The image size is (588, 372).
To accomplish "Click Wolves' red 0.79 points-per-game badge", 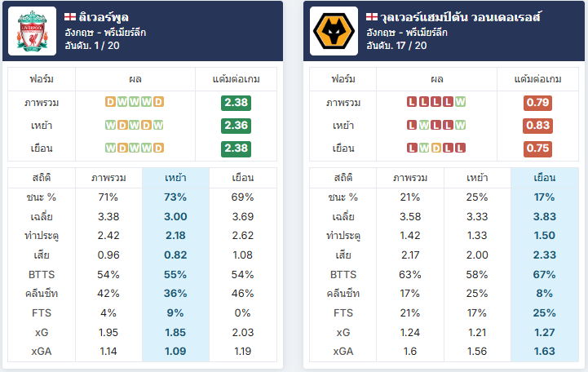I will point(537,102).
